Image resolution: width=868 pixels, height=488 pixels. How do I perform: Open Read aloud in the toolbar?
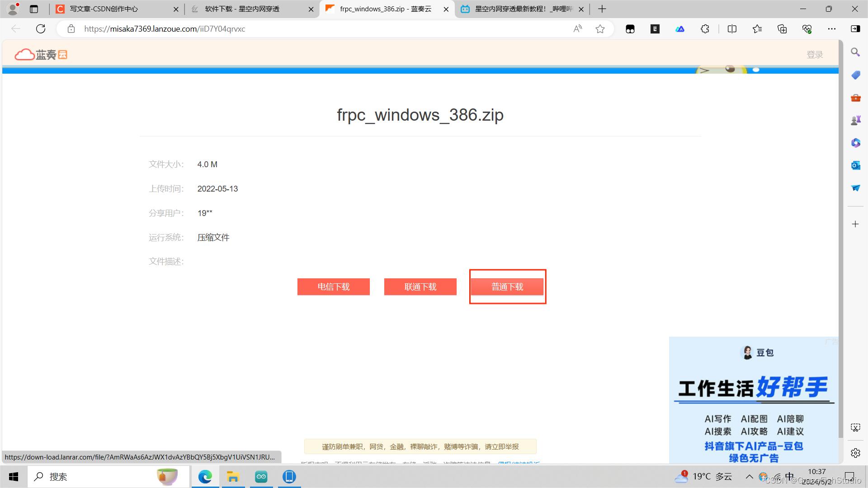click(x=577, y=28)
